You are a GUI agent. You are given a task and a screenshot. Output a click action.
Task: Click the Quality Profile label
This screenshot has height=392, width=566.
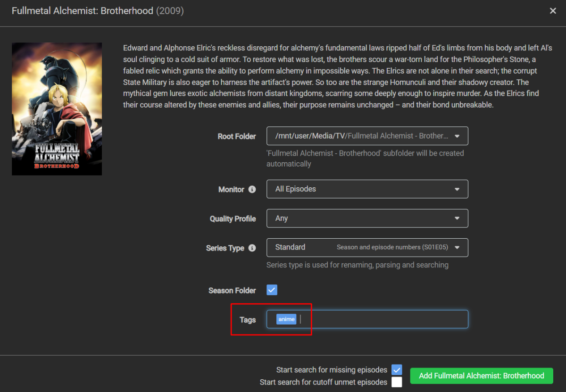click(x=233, y=219)
